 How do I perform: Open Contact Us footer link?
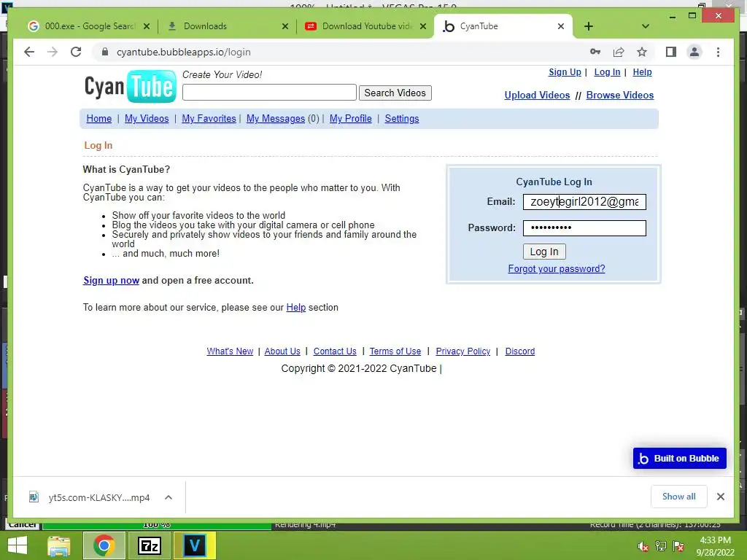coord(335,351)
